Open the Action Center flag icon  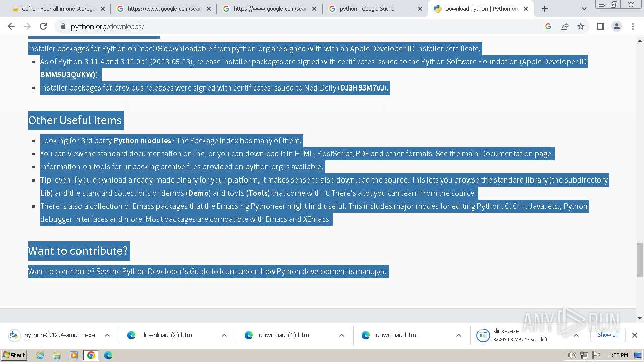596,355
